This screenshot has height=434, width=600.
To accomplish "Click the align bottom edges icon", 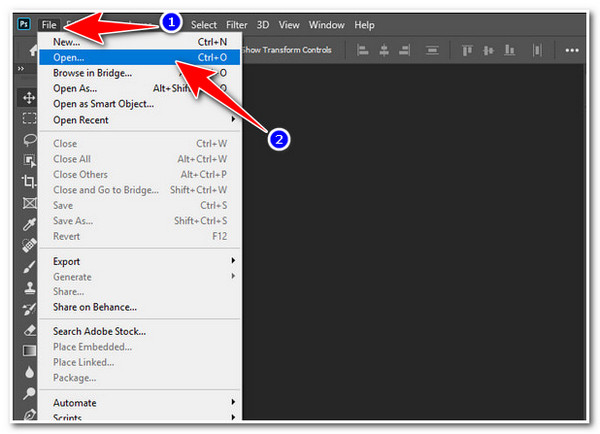I will (x=509, y=50).
